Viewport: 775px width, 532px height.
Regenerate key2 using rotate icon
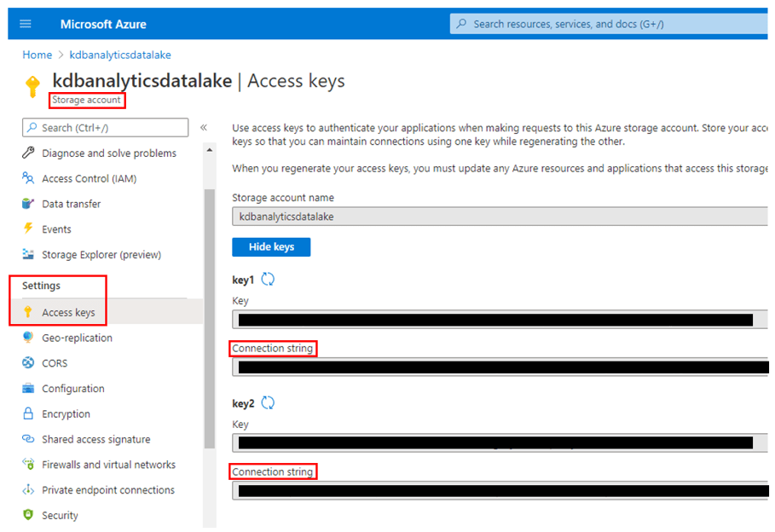268,403
